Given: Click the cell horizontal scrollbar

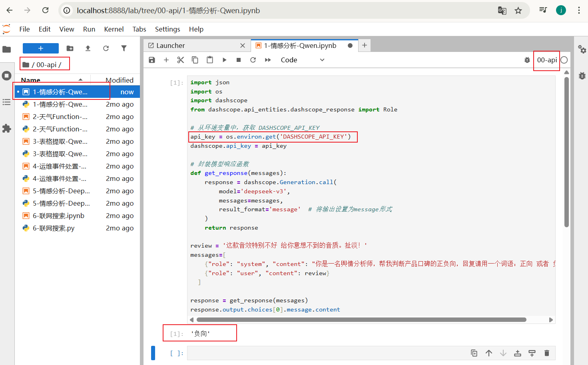Looking at the screenshot, I should coord(361,319).
